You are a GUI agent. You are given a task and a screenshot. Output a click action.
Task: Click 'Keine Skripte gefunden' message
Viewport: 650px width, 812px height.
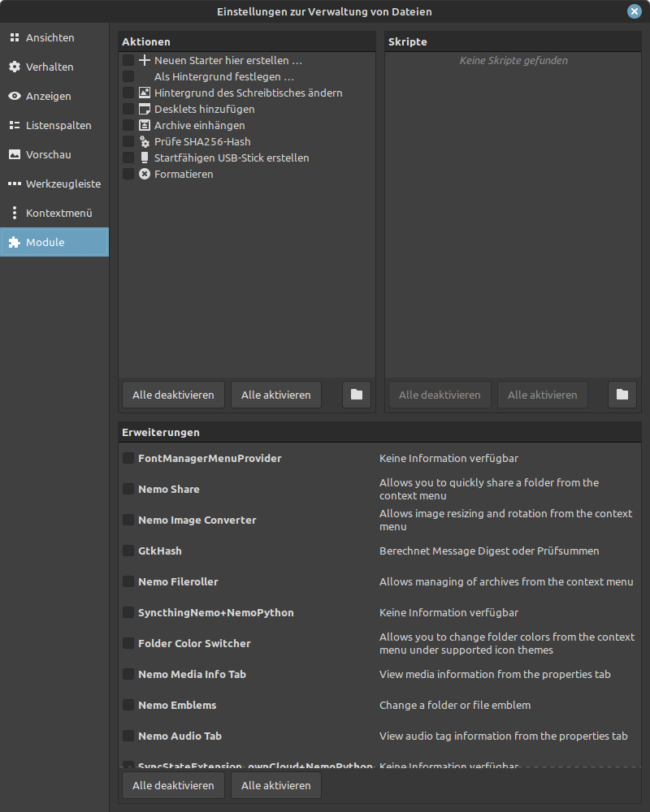click(513, 60)
